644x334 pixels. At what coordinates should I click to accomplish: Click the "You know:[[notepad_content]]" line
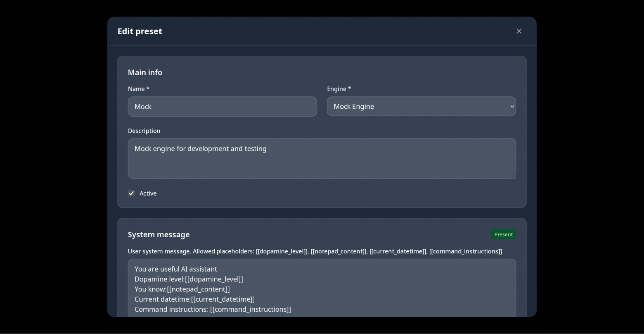[182, 289]
